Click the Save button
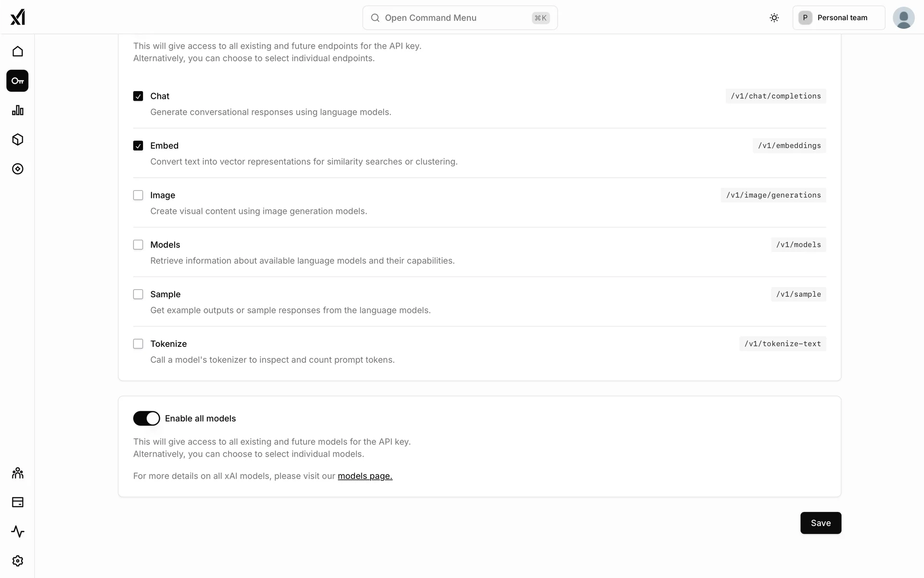Image resolution: width=924 pixels, height=578 pixels. coord(821,523)
